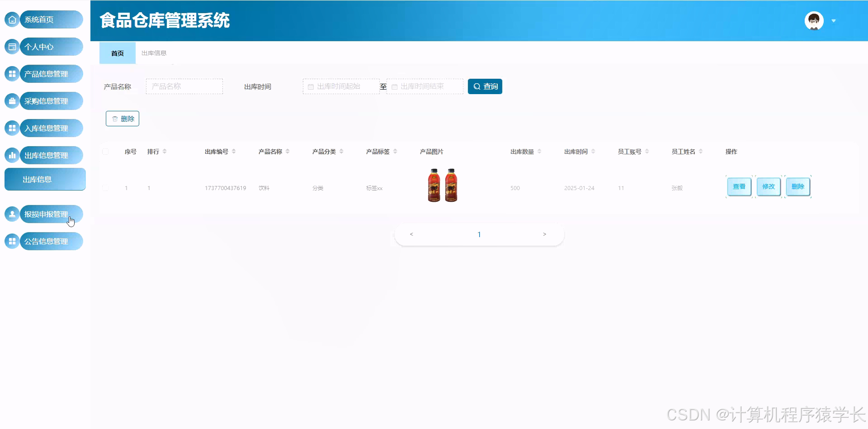868x429 pixels.
Task: Toggle sorting on the 出库时间 column
Action: coord(593,152)
